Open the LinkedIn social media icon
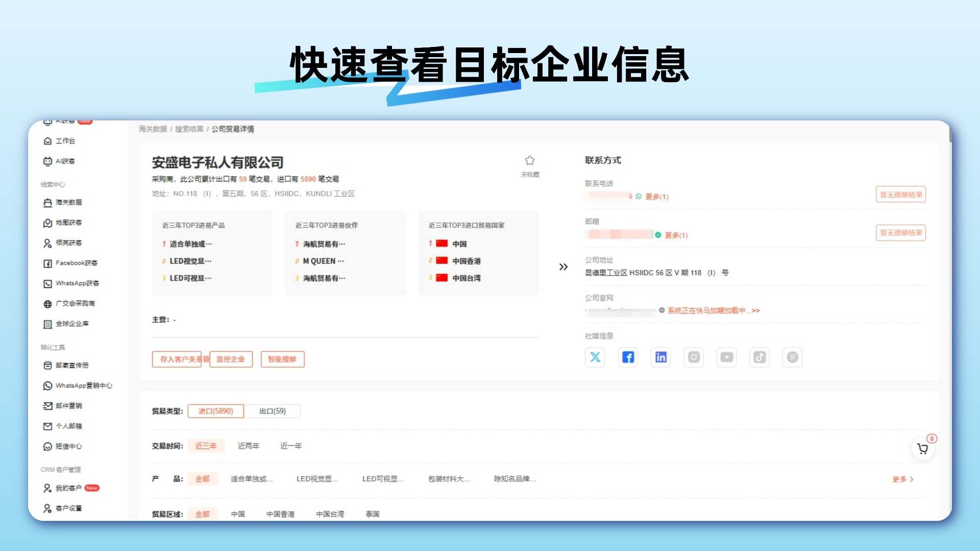This screenshot has width=980, height=551. coord(661,357)
